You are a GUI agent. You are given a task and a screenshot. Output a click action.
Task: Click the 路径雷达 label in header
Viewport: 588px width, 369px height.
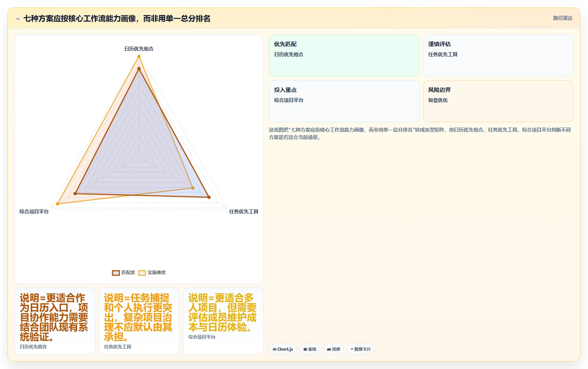coord(563,18)
